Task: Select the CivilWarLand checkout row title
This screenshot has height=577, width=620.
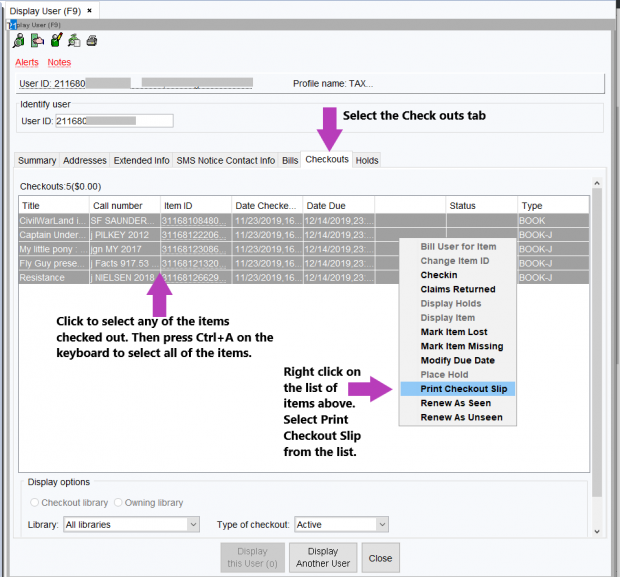Action: pos(52,221)
